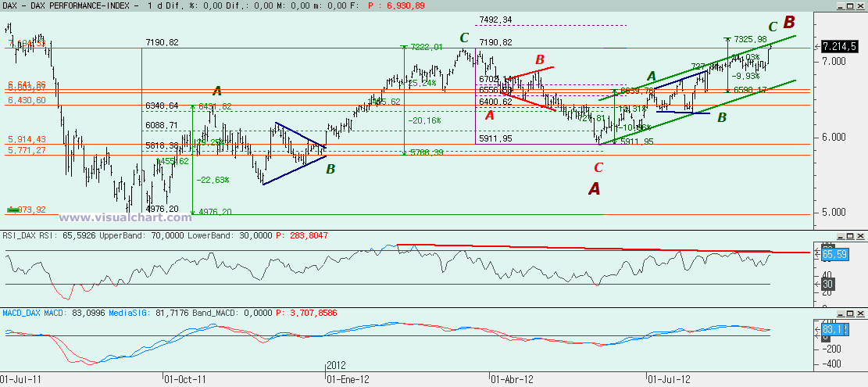Click the 01-Jul-12 date label
The image size is (868, 387).
coord(668,380)
